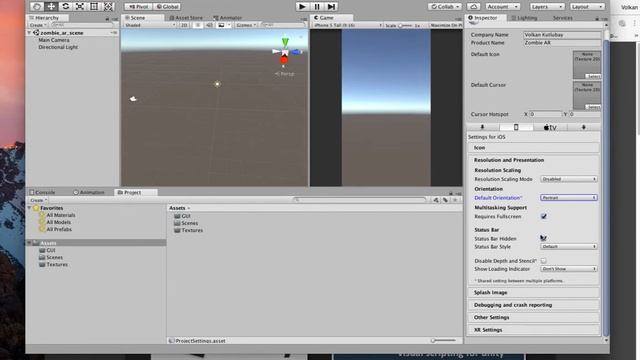Toggle Requires Fullscreen checkbox
The width and height of the screenshot is (640, 360).
click(x=544, y=216)
